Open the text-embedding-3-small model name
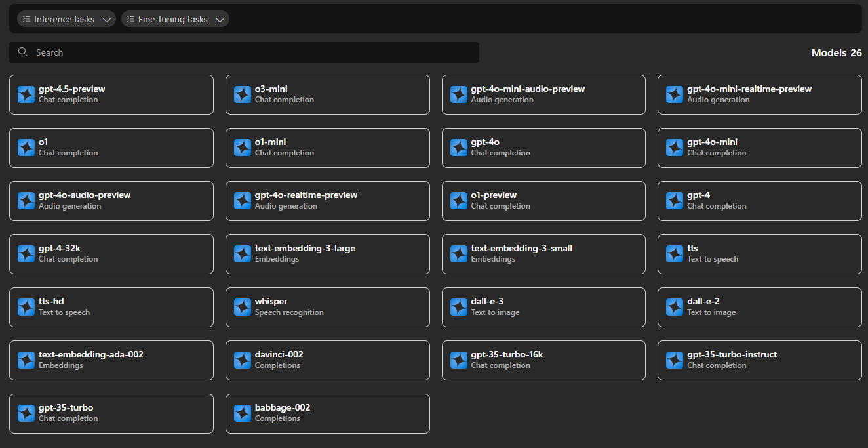The image size is (868, 448). point(522,249)
